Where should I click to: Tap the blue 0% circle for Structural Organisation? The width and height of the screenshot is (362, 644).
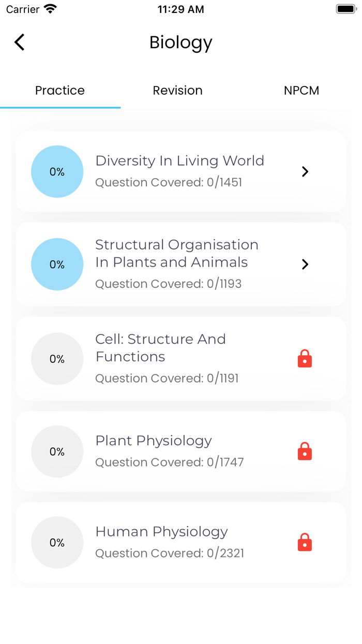(x=57, y=264)
